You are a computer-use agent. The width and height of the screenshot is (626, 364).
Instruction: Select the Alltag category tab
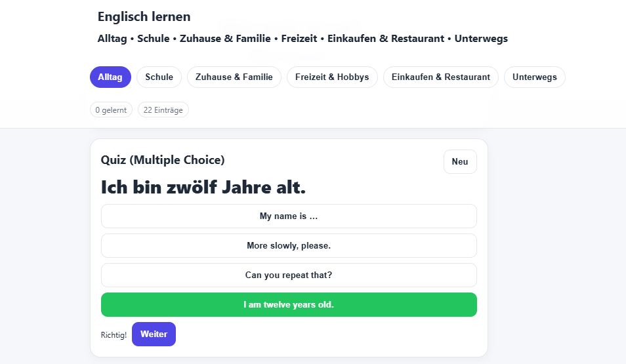coord(110,77)
